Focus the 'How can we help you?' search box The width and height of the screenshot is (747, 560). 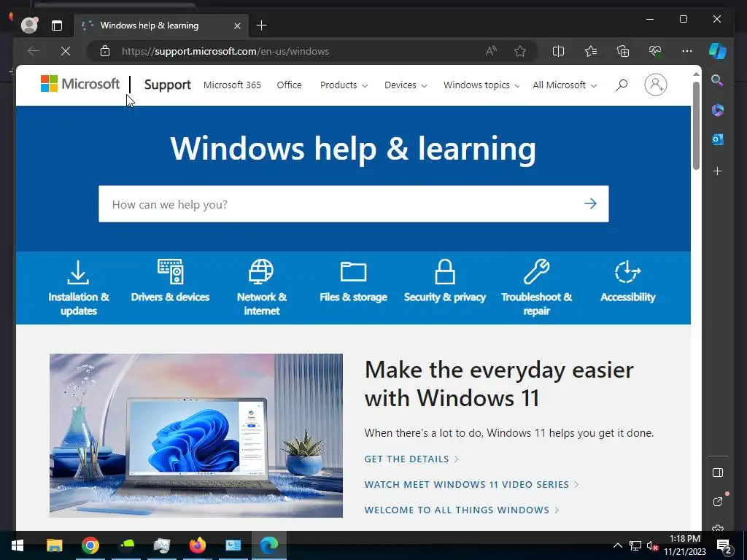click(354, 204)
